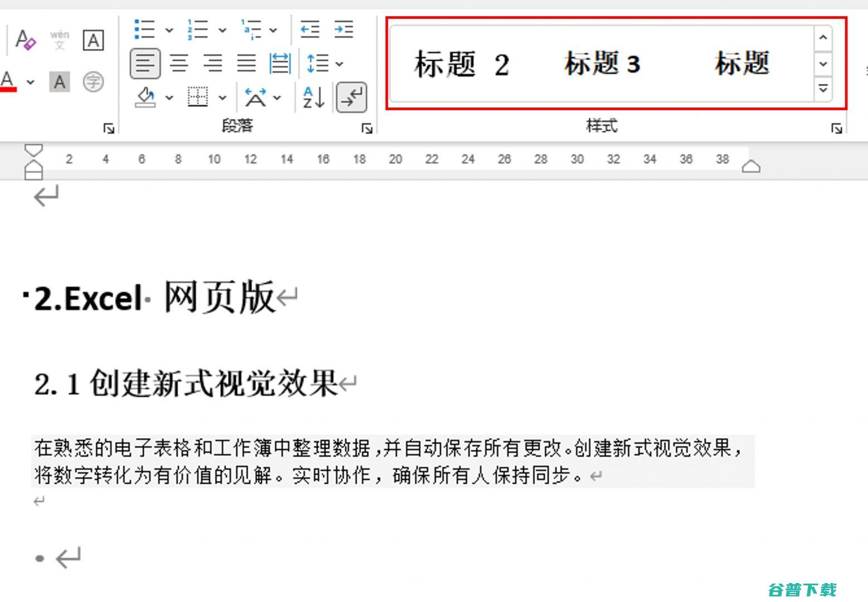
Task: Toggle Align Left
Action: click(145, 63)
